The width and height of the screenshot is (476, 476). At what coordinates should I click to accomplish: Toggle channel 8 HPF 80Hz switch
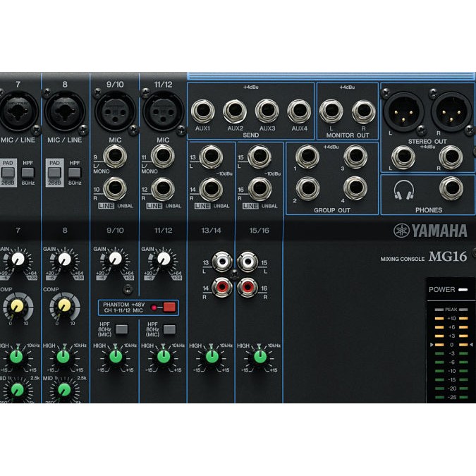click(75, 173)
